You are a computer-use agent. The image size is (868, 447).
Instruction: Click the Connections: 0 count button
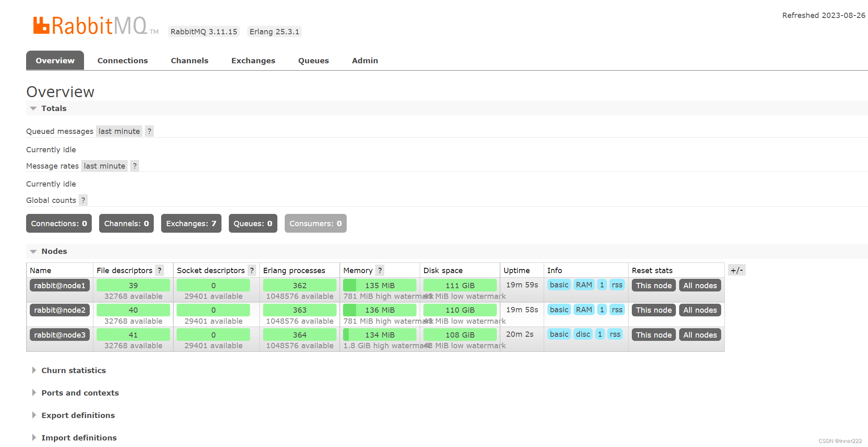click(x=59, y=223)
